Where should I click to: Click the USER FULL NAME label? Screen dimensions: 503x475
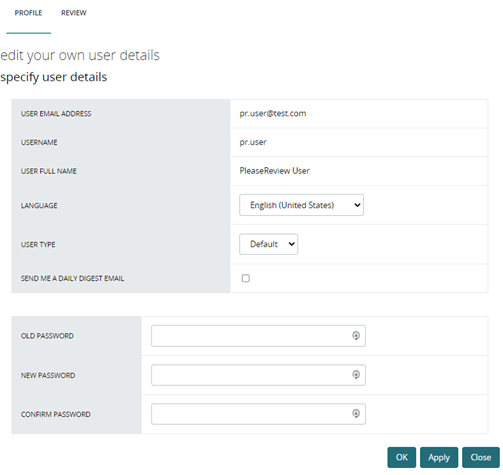(x=49, y=171)
